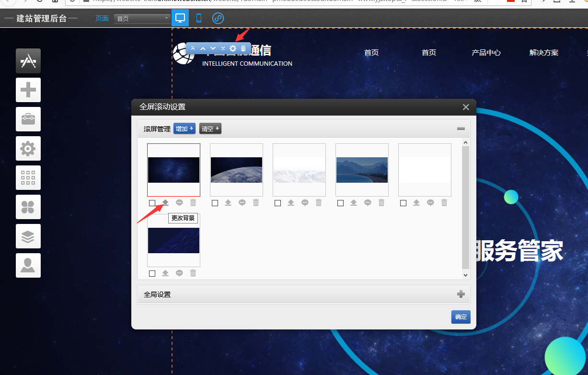Move module to bottom in floating toolbar
Screen dimensions: 588x375
click(223, 48)
